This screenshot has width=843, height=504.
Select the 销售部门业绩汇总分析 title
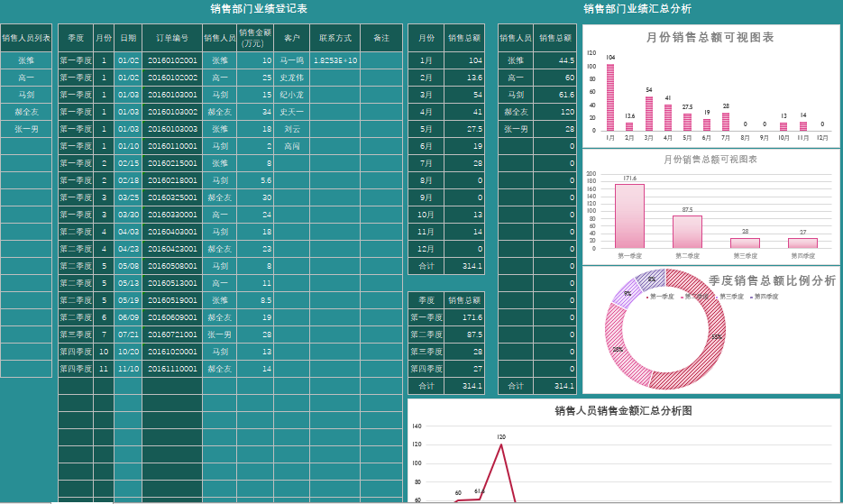(637, 9)
